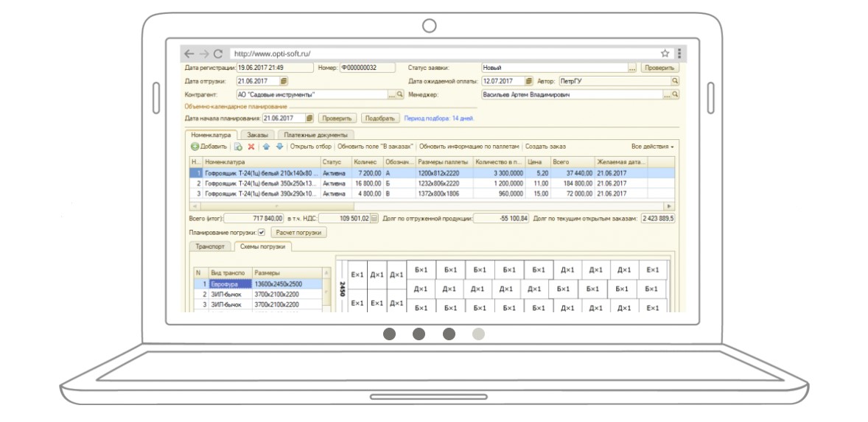Click magnifier icon in Автор field

point(675,81)
